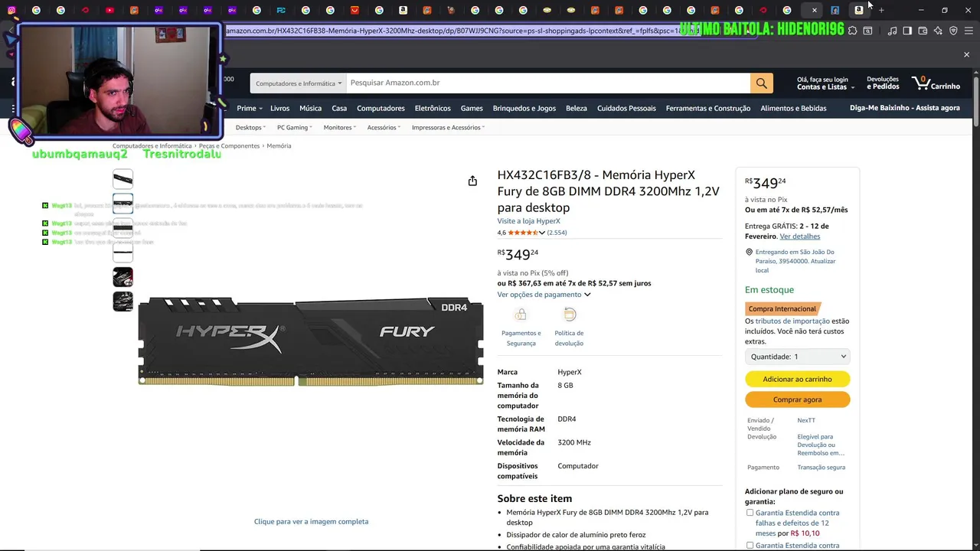980x551 pixels.
Task: Open tributos de importação link
Action: pos(792,321)
